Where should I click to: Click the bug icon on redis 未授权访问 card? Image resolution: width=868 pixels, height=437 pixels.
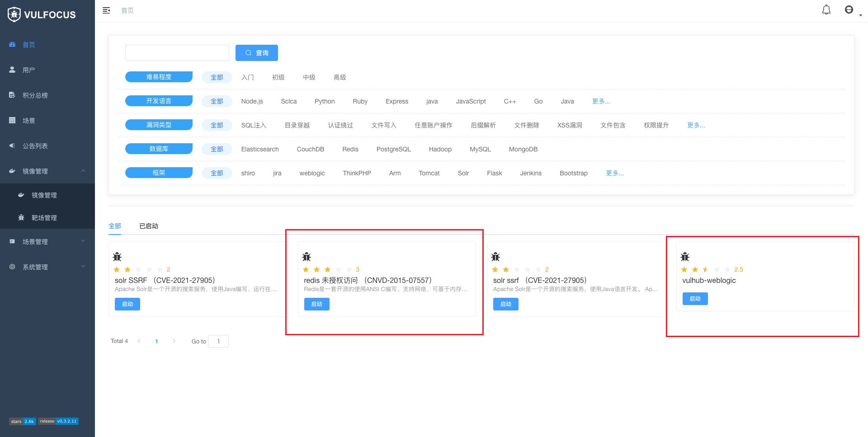[307, 257]
